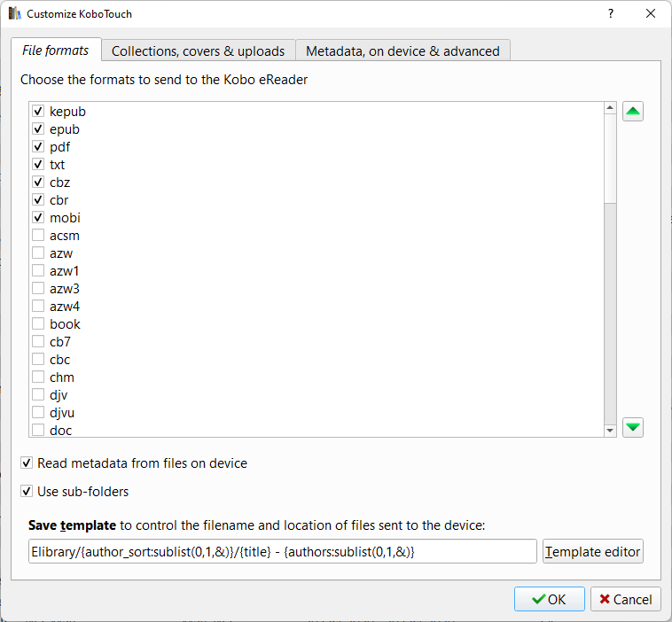Viewport: 672px width, 622px height.
Task: Click the save template input field
Action: click(283, 551)
